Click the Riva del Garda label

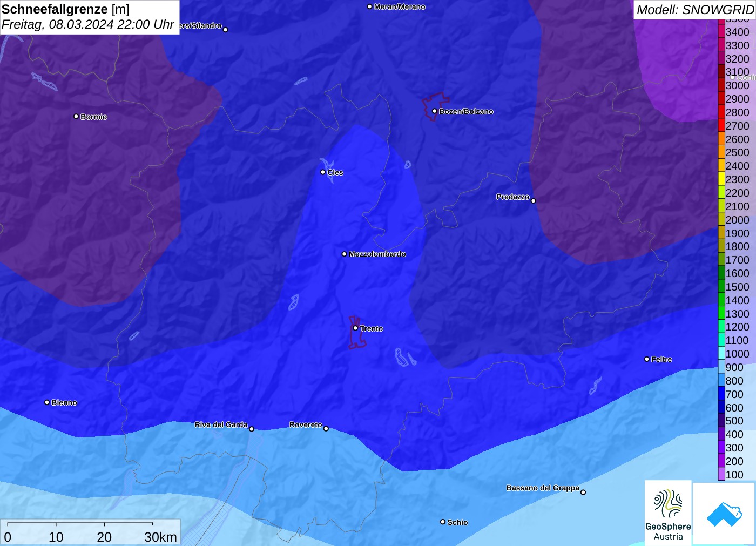221,424
